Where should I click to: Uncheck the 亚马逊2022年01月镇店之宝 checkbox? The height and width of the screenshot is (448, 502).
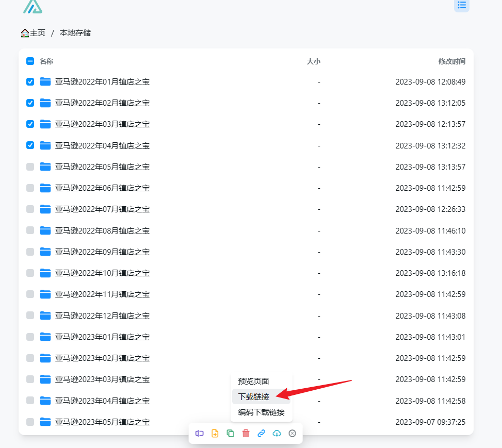tap(30, 81)
